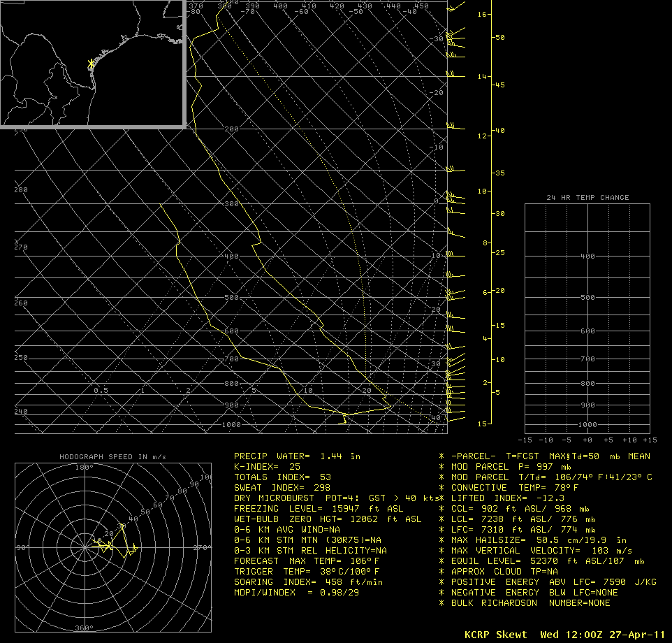
Task: Select the "500" pressure label on the skew-T
Action: pos(231,298)
